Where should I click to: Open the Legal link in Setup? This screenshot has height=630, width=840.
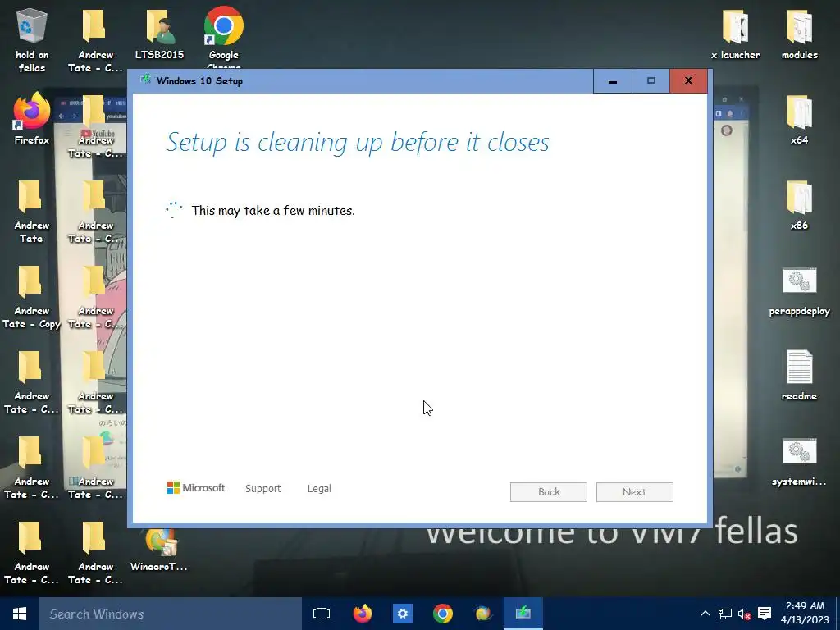(x=319, y=489)
